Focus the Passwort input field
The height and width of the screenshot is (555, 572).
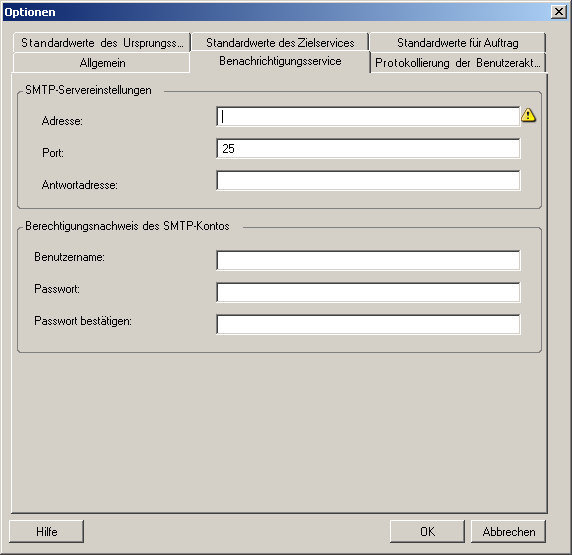click(x=368, y=293)
